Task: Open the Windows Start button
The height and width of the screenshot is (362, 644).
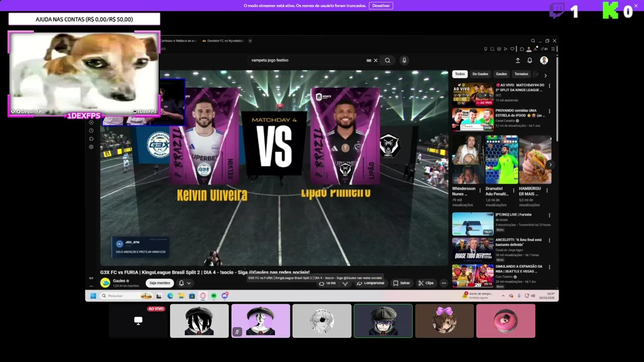Action: point(93,296)
